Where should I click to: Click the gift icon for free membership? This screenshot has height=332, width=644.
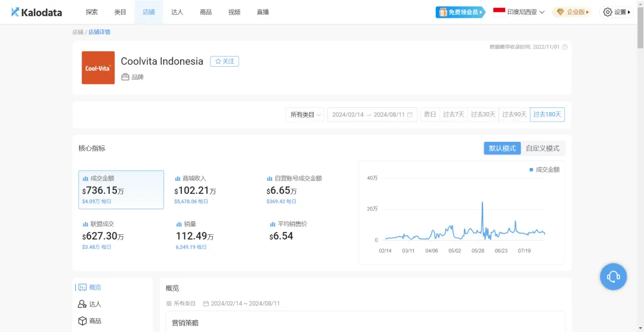tap(442, 12)
